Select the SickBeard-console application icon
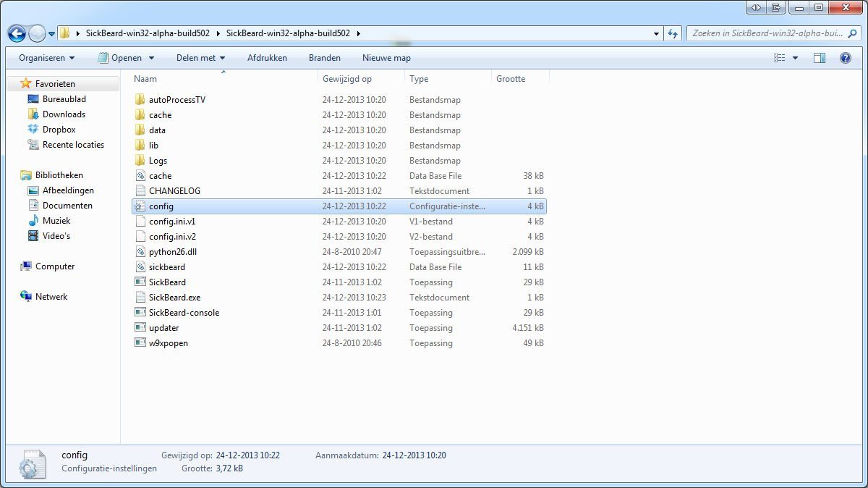The height and width of the screenshot is (488, 868). pos(140,313)
